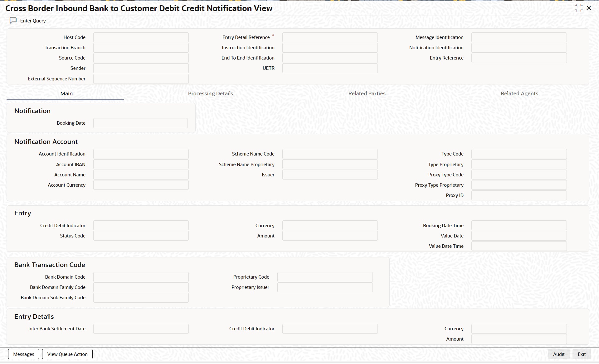The image size is (599, 364).
Task: Focus the UETR field
Action: tap(330, 68)
